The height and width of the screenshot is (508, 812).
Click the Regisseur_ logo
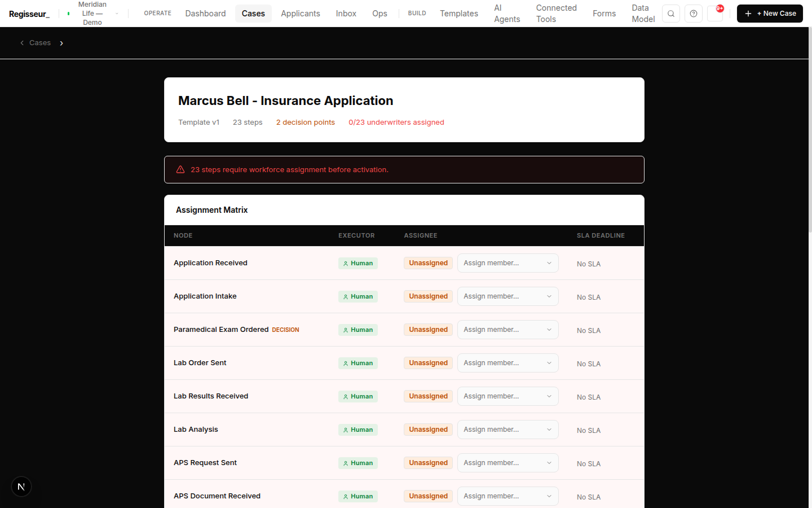click(29, 14)
